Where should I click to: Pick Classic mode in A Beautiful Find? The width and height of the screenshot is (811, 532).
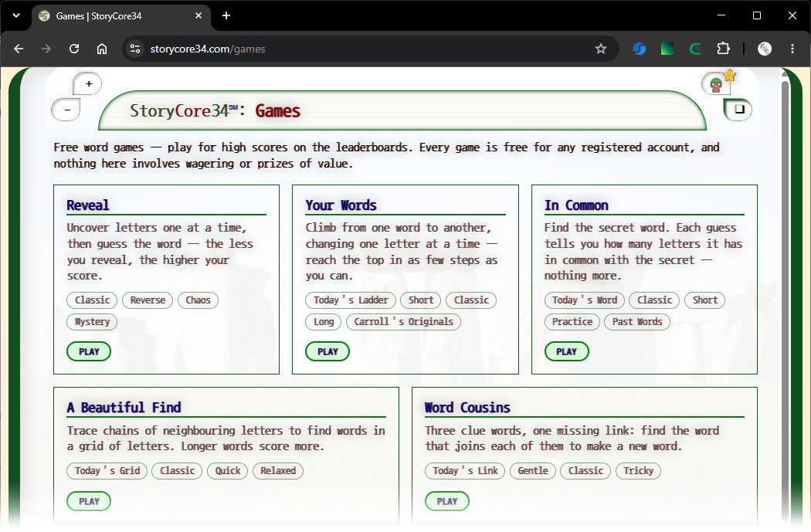tap(177, 470)
